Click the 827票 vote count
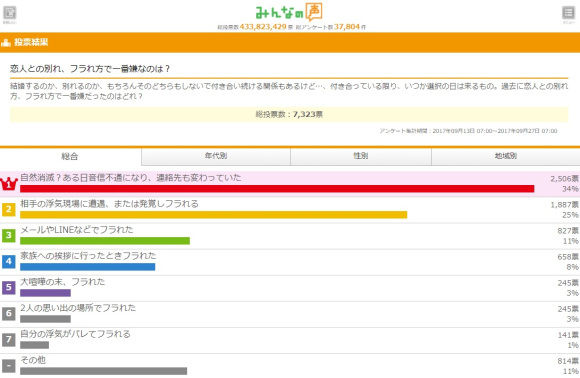The image size is (580, 378). pos(568,230)
